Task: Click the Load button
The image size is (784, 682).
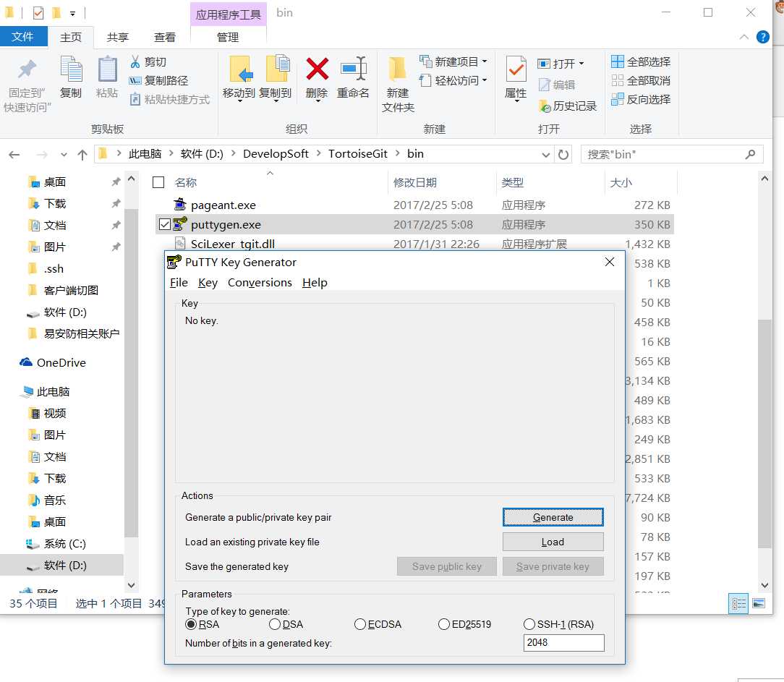Action: tap(553, 542)
